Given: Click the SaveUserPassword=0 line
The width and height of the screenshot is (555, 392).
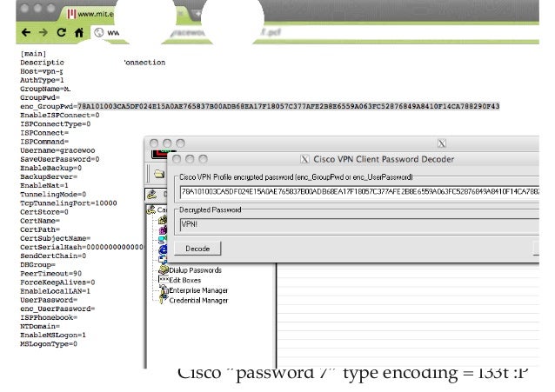Looking at the screenshot, I should point(59,159).
